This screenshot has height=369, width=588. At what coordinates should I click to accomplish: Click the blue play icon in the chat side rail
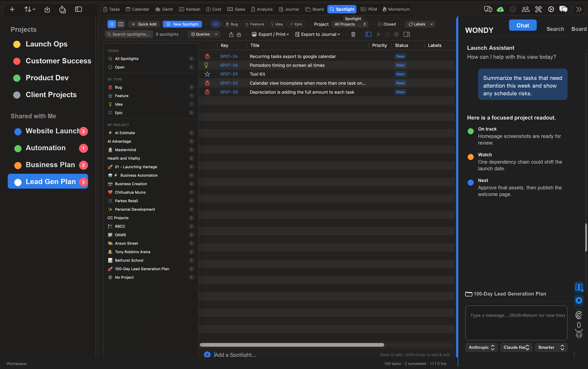pyautogui.click(x=579, y=300)
